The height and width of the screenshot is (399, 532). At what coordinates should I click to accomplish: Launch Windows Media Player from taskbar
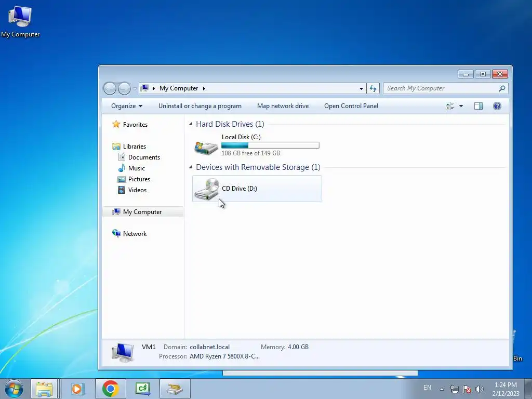click(x=77, y=389)
